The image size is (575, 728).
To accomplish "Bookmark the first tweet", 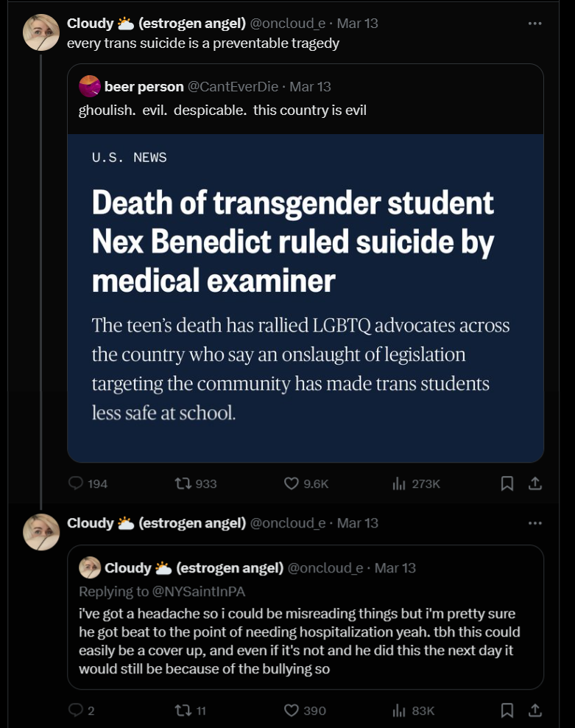I will point(507,483).
